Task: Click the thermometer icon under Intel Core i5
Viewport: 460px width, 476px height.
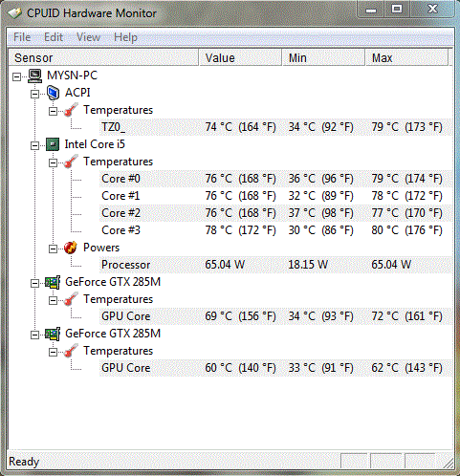Action: tap(71, 162)
